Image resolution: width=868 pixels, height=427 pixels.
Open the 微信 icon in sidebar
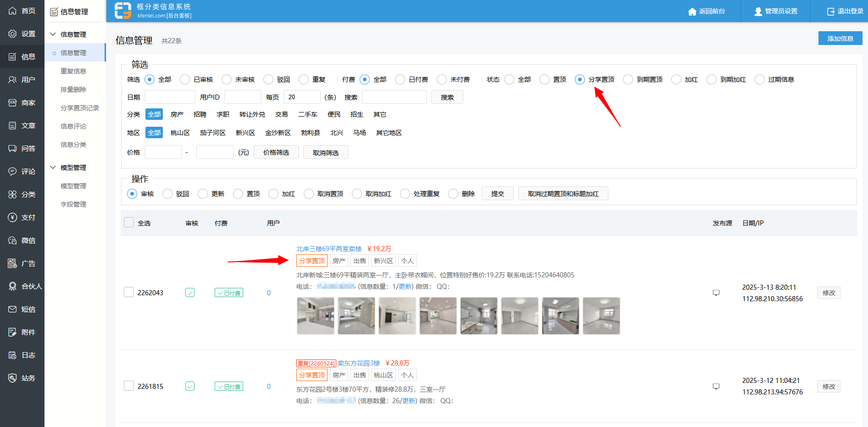[12, 240]
